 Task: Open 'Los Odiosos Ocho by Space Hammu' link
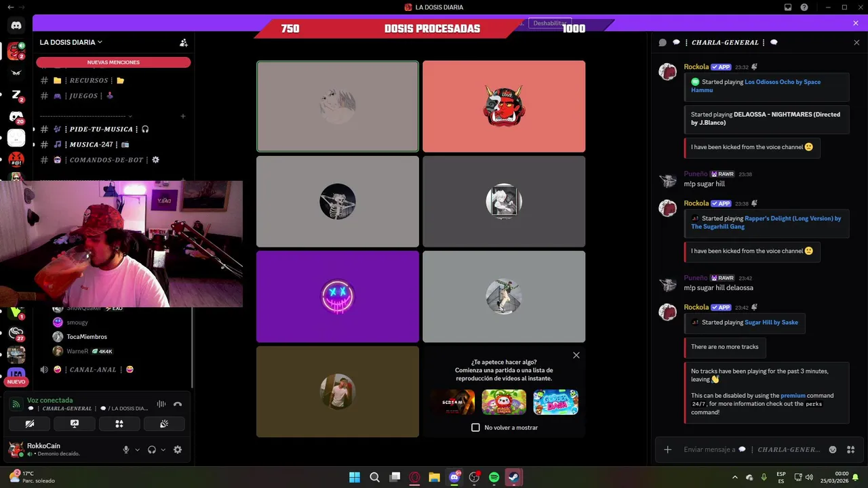pyautogui.click(x=756, y=86)
